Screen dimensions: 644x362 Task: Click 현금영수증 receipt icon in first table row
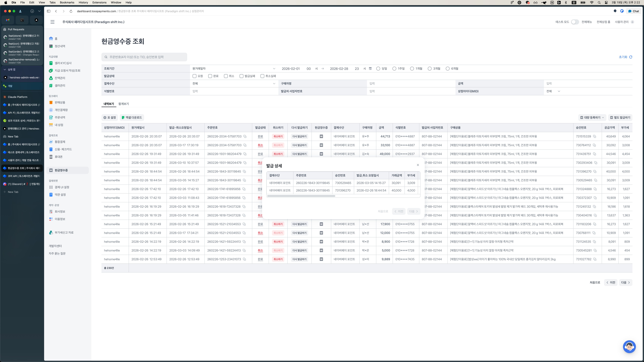pos(321,136)
